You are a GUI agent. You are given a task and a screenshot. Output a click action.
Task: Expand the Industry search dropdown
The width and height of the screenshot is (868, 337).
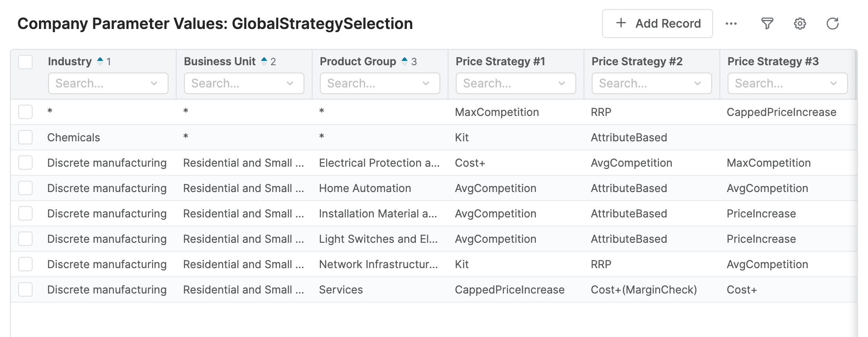click(x=154, y=83)
